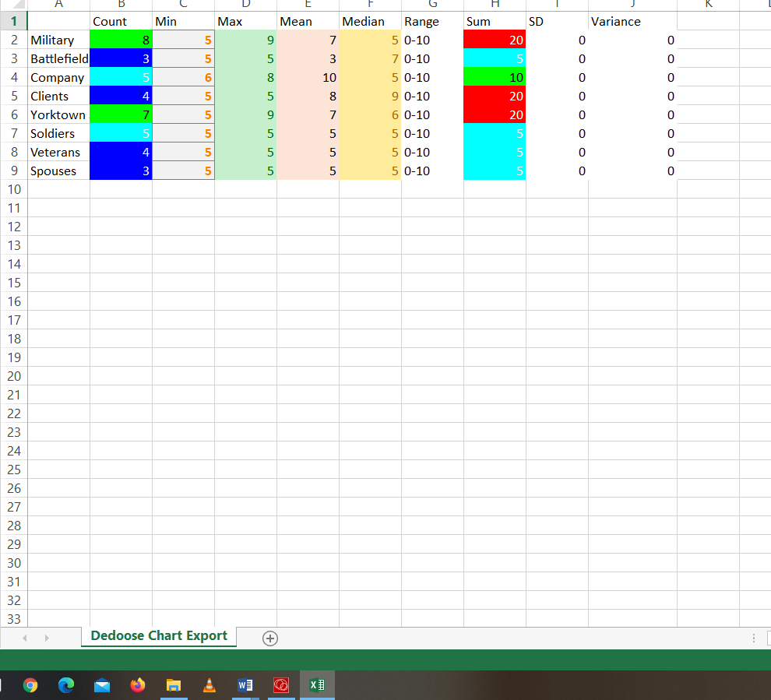The height and width of the screenshot is (700, 771).
Task: Launch Firefox from the taskbar
Action: [x=138, y=685]
